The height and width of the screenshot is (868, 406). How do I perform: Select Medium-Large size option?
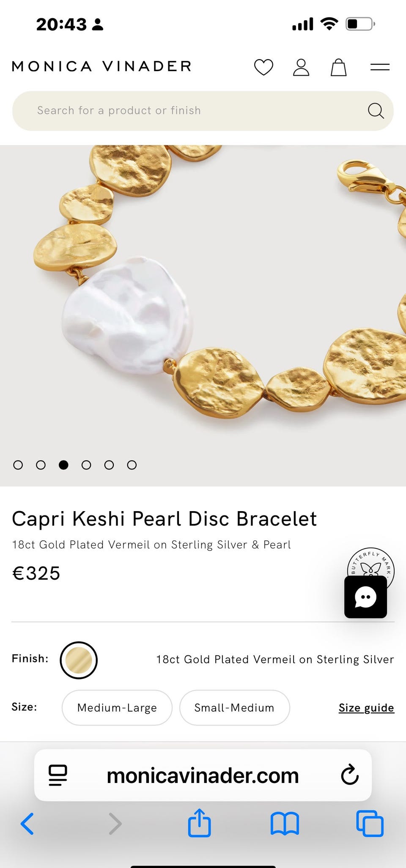tap(117, 708)
